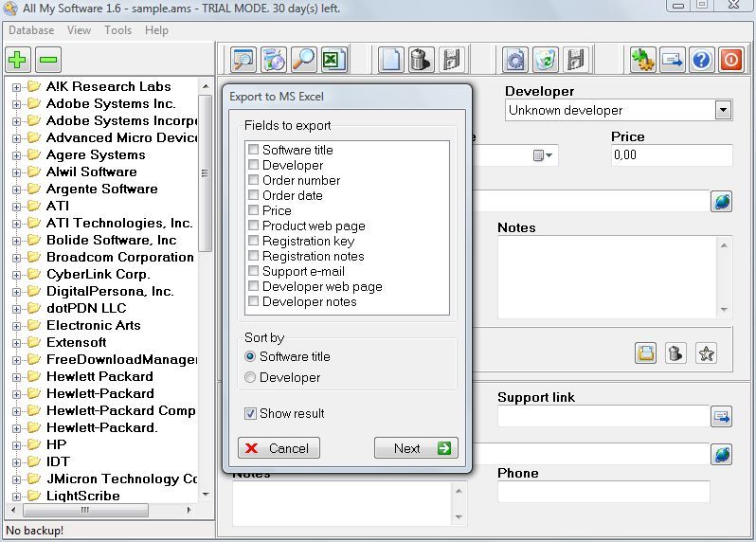Click the Next button in export dialog
The height and width of the screenshot is (542, 756).
click(x=416, y=448)
